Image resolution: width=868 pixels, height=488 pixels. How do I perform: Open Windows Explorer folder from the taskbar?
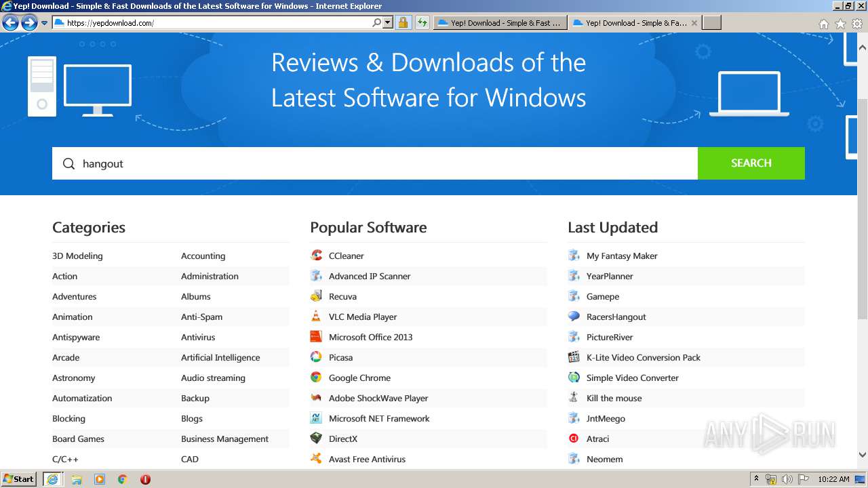pyautogui.click(x=77, y=479)
